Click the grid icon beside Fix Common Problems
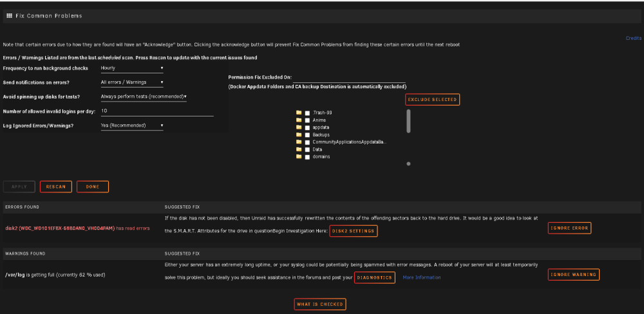Viewport: 644px width, 314px height. coord(10,15)
